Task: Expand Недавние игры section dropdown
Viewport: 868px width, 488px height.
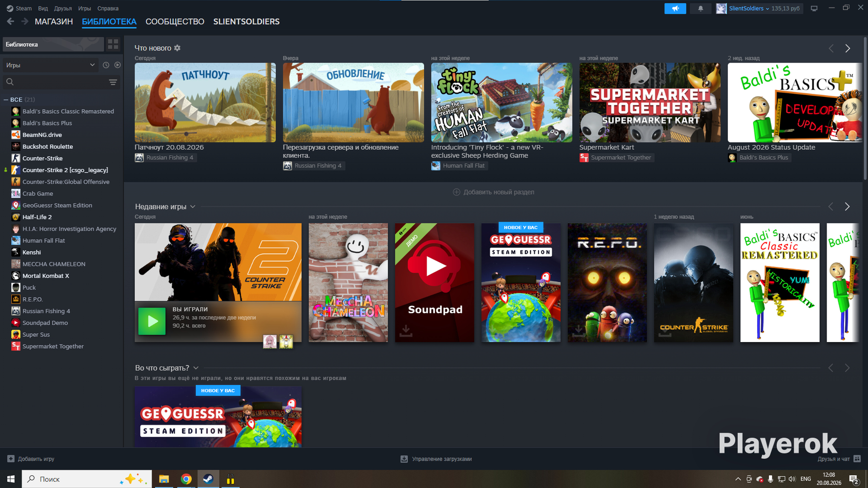Action: [x=193, y=206]
